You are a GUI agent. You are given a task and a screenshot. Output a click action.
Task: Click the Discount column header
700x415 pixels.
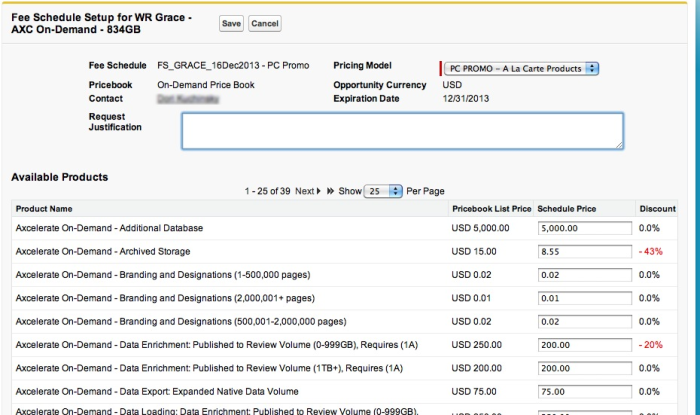pyautogui.click(x=658, y=209)
